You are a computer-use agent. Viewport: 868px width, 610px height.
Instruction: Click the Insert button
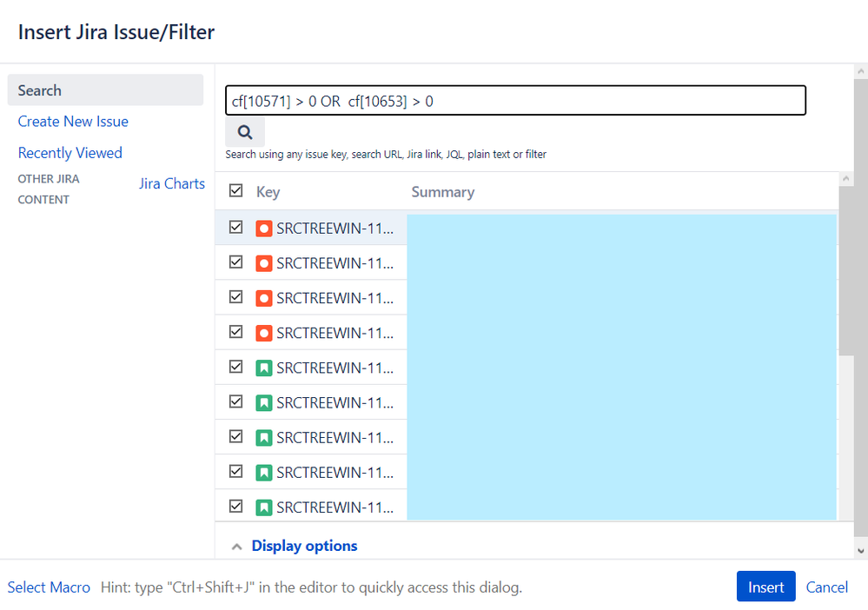[765, 587]
